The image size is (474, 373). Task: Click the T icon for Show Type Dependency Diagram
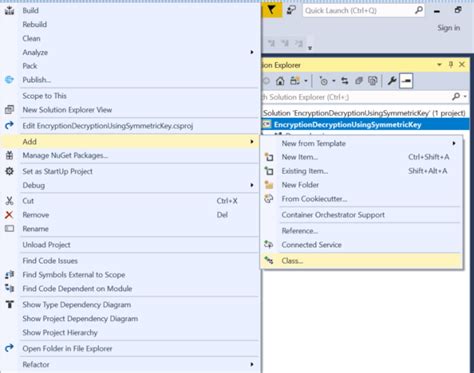point(9,304)
